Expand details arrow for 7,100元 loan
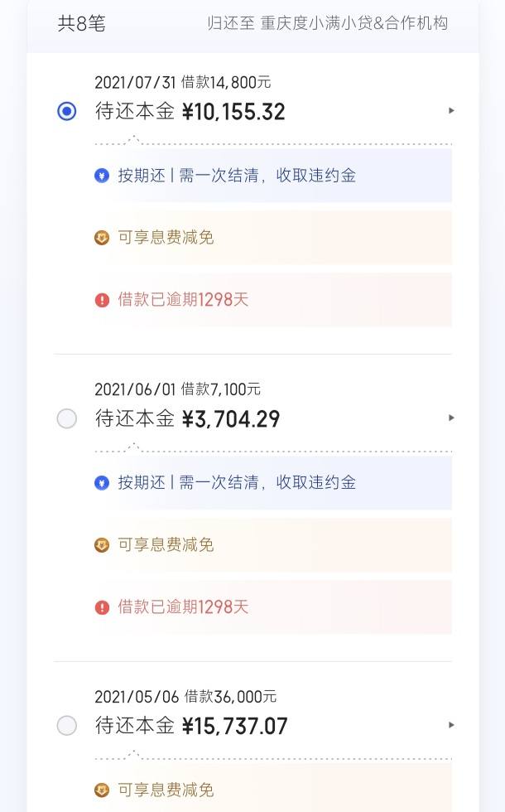The width and height of the screenshot is (505, 812). point(451,418)
